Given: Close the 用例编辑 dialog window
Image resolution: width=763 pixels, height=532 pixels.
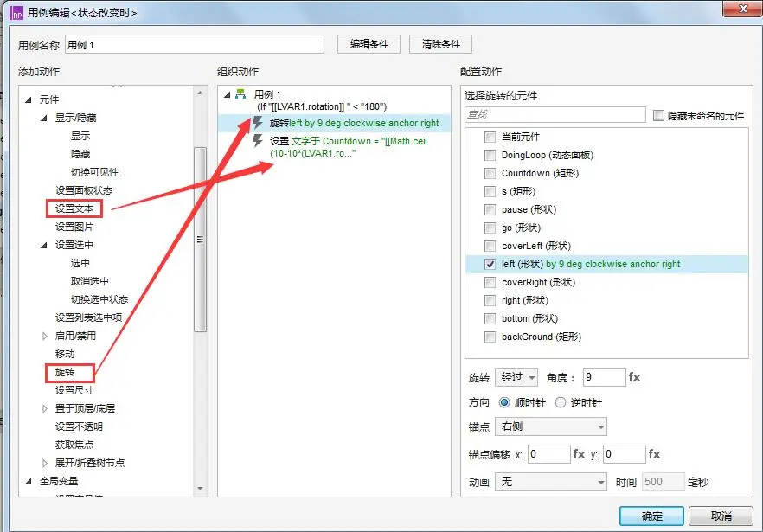Looking at the screenshot, I should (x=742, y=9).
